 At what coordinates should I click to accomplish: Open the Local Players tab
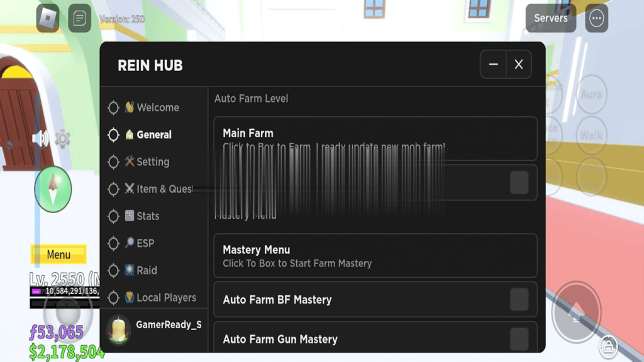(166, 297)
